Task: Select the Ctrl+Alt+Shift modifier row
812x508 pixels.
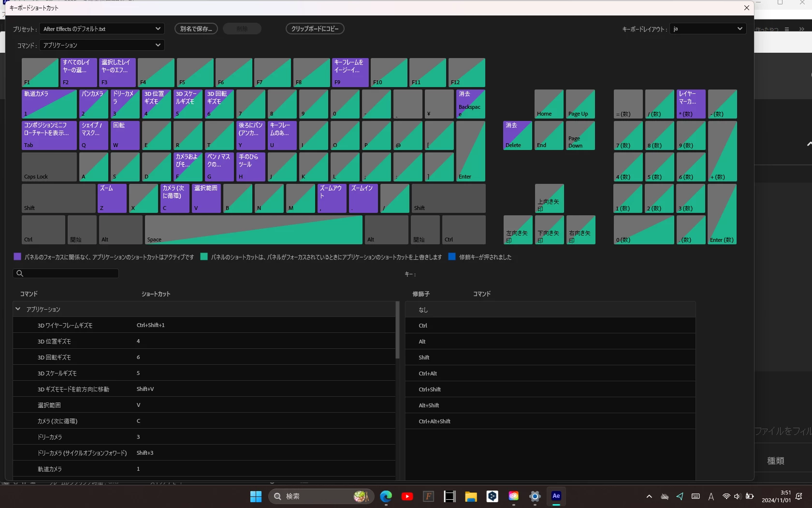Action: point(550,421)
